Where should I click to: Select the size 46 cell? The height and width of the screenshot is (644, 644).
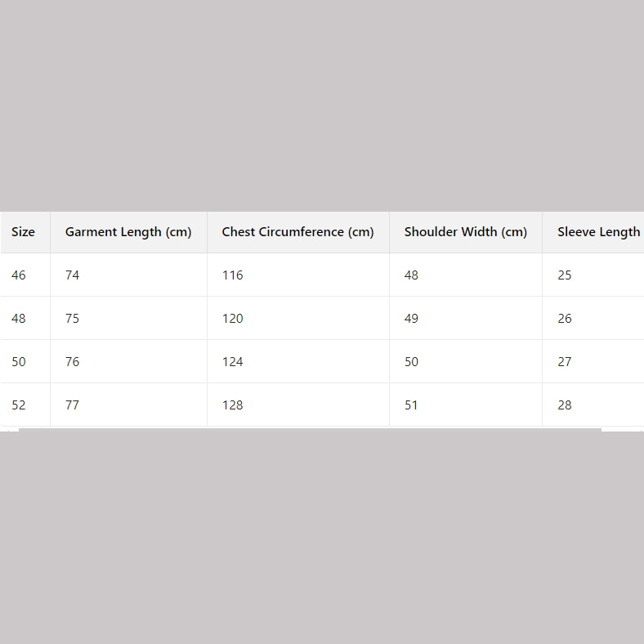coord(19,275)
